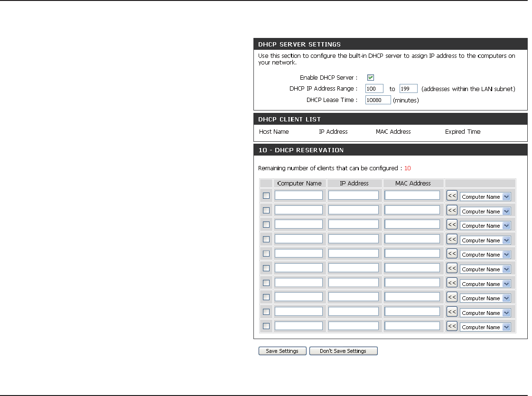
Task: Open the Computer Name dropdown in the ninth reservation row
Action: [485, 313]
